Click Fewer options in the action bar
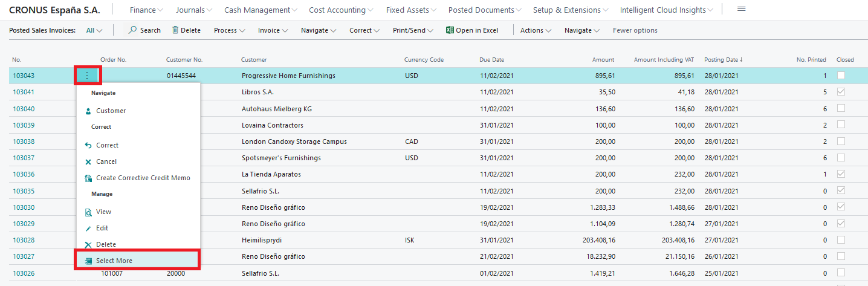868x286 pixels. tap(635, 30)
